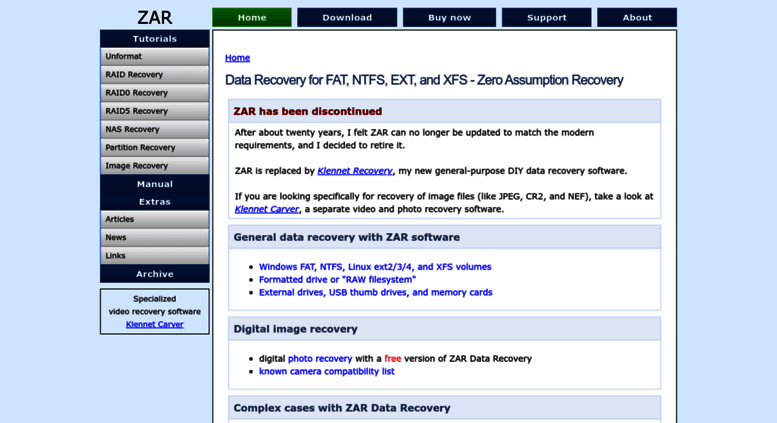Open the News page
The image size is (777, 423).
[155, 238]
